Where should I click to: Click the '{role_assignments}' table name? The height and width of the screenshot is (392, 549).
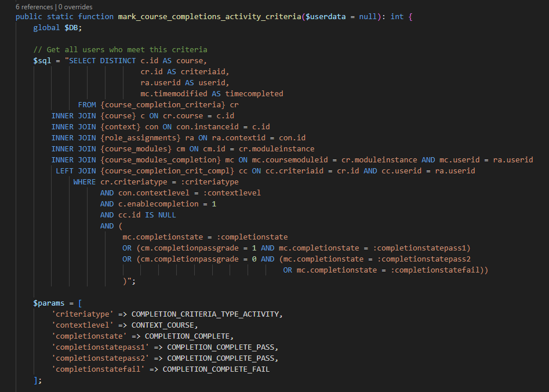click(x=140, y=137)
